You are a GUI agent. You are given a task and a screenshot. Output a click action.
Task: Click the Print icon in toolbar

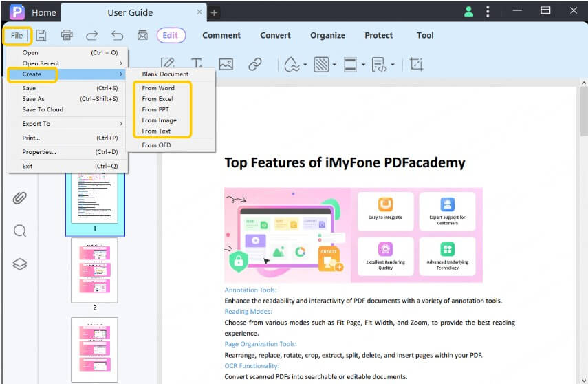coord(67,35)
